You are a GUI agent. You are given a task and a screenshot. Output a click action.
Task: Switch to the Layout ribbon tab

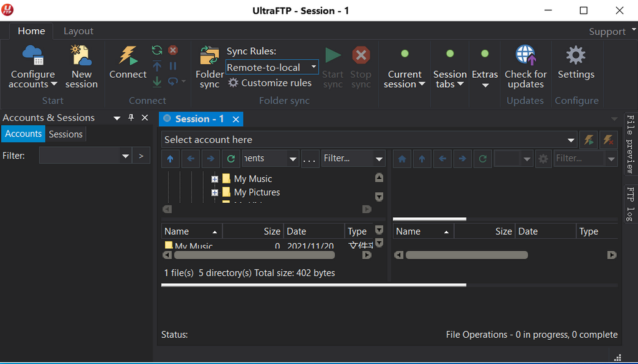(x=78, y=31)
